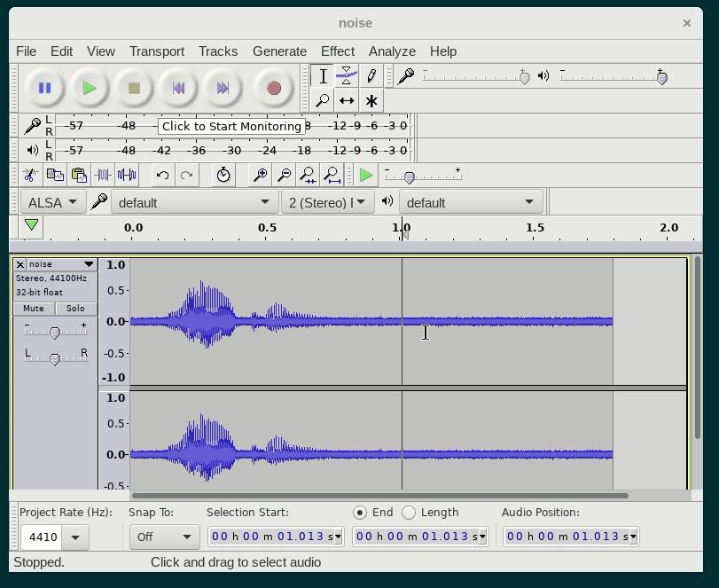Image resolution: width=719 pixels, height=588 pixels.
Task: Open the Effect menu
Action: click(338, 51)
